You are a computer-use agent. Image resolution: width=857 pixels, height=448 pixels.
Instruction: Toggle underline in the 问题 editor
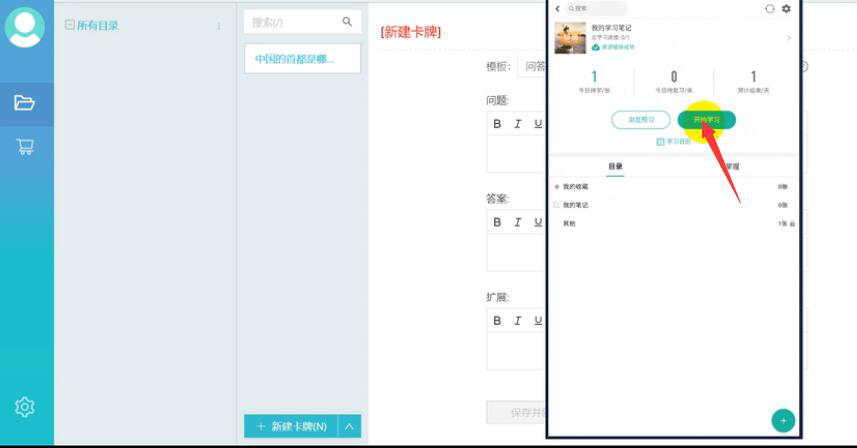(538, 124)
